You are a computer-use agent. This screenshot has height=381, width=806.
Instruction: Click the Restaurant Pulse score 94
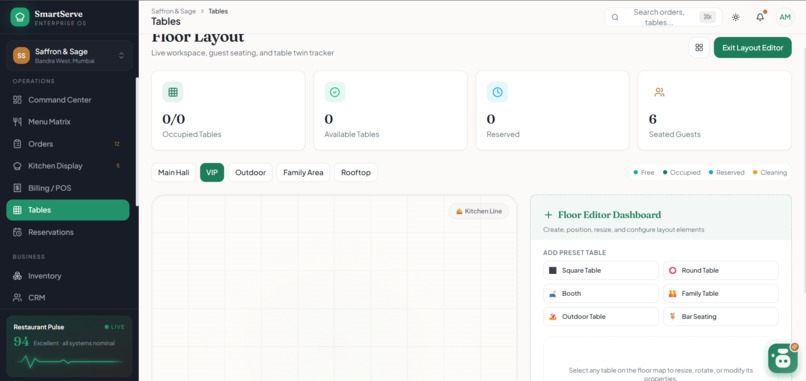tap(21, 342)
